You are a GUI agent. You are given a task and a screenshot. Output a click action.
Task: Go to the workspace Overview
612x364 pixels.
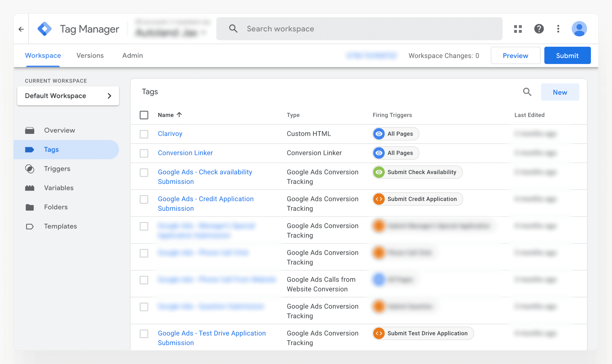point(59,130)
